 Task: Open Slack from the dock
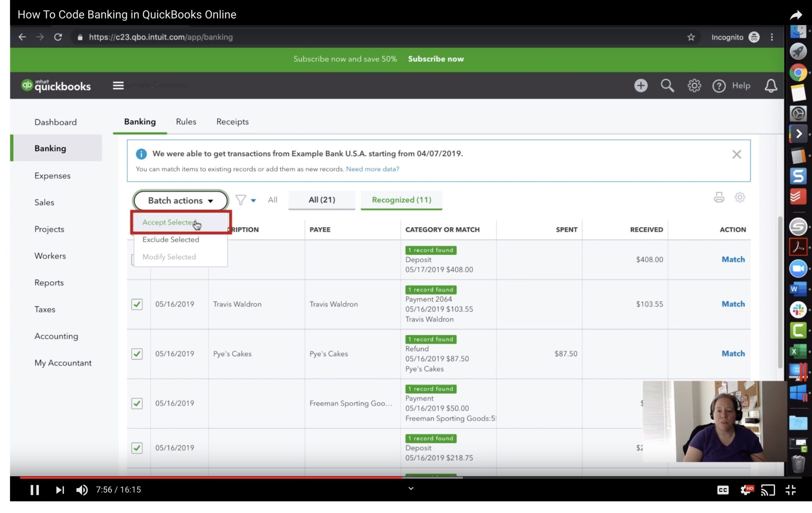click(x=798, y=310)
